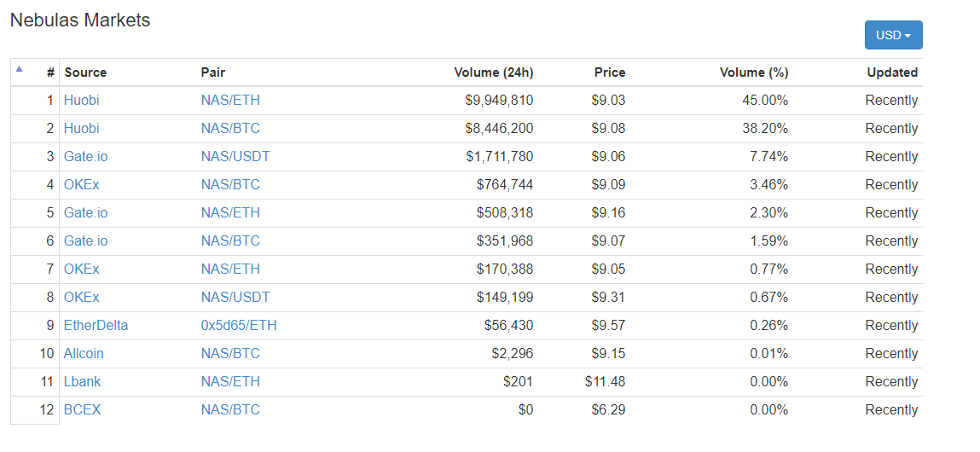Screen dimensions: 980x452
Task: Click Gate.io source in row 3
Action: (x=85, y=157)
